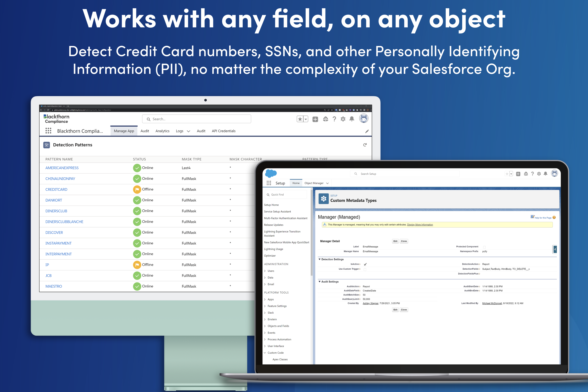Viewport: 588px width, 392px height.
Task: Open the Michael McDonnell user link
Action: 492,303
